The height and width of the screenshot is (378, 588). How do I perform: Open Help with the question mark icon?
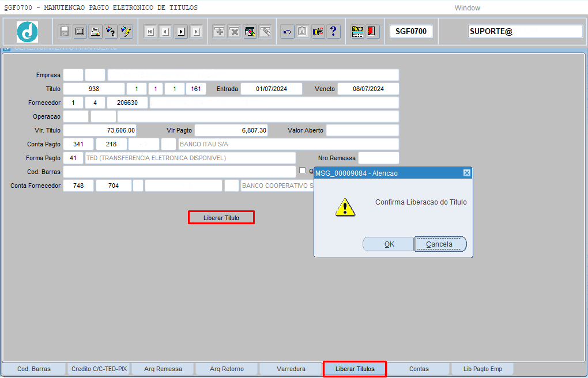click(333, 32)
